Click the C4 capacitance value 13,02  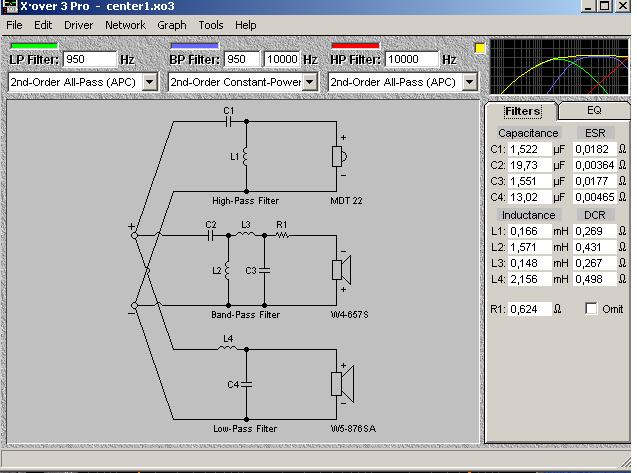pos(530,197)
